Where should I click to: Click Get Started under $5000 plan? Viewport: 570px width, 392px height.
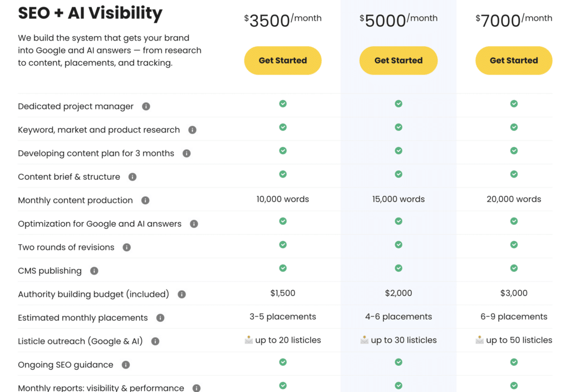(x=399, y=60)
